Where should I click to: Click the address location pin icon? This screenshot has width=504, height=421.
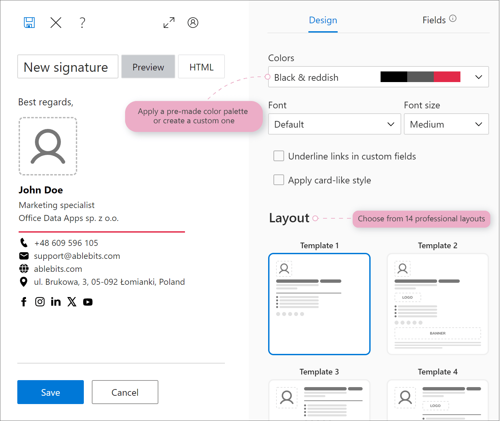24,282
